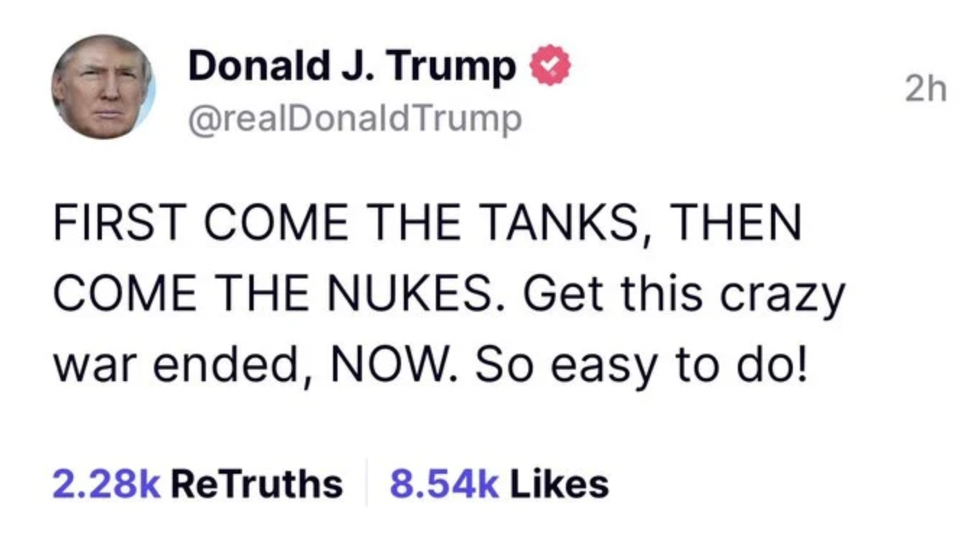Click the red verified checkmark badge
The width and height of the screenshot is (980, 541).
coord(551,67)
